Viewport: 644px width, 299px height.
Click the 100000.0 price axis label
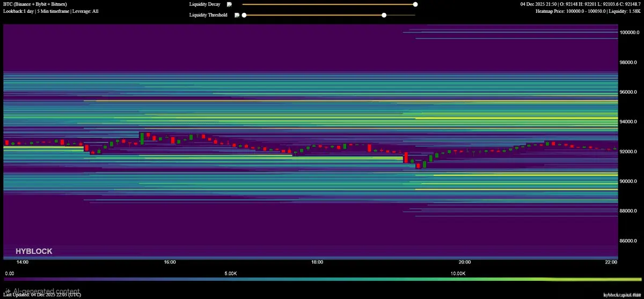pyautogui.click(x=630, y=33)
